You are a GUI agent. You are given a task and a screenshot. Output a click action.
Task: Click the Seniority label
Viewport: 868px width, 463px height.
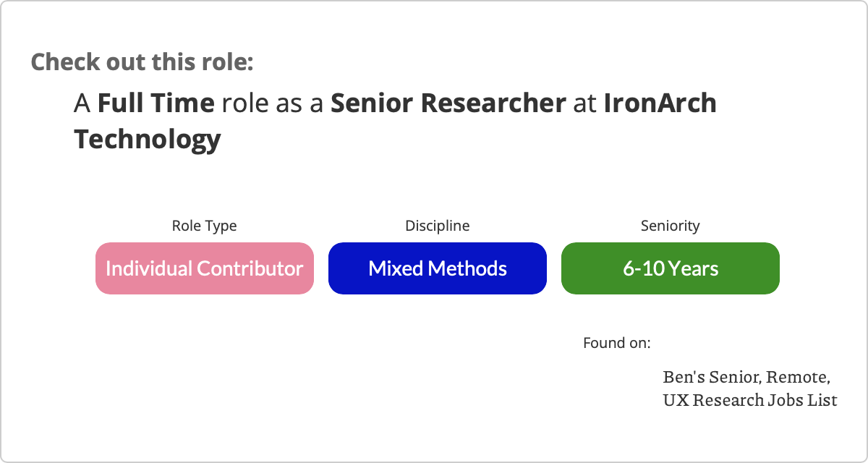[671, 226]
